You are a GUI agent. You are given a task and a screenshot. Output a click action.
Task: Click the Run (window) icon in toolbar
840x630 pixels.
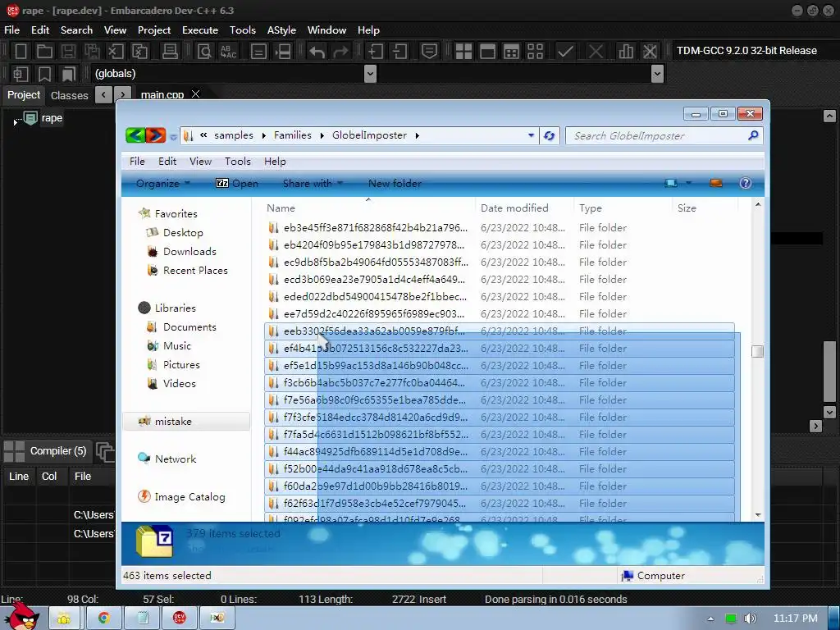point(487,52)
